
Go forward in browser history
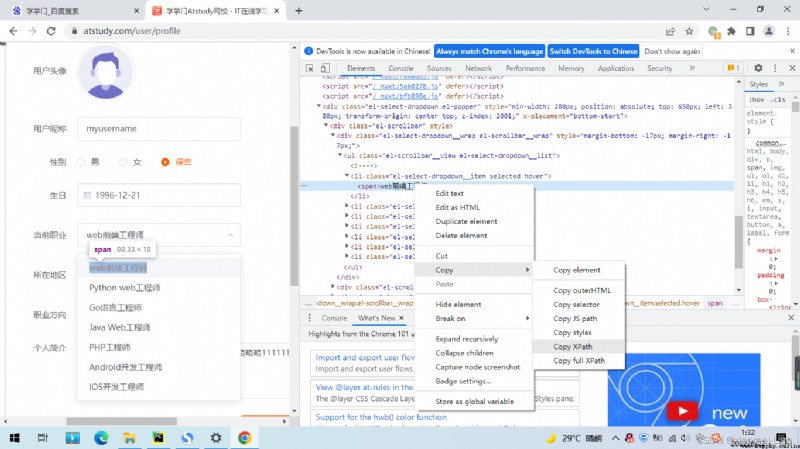pos(32,31)
